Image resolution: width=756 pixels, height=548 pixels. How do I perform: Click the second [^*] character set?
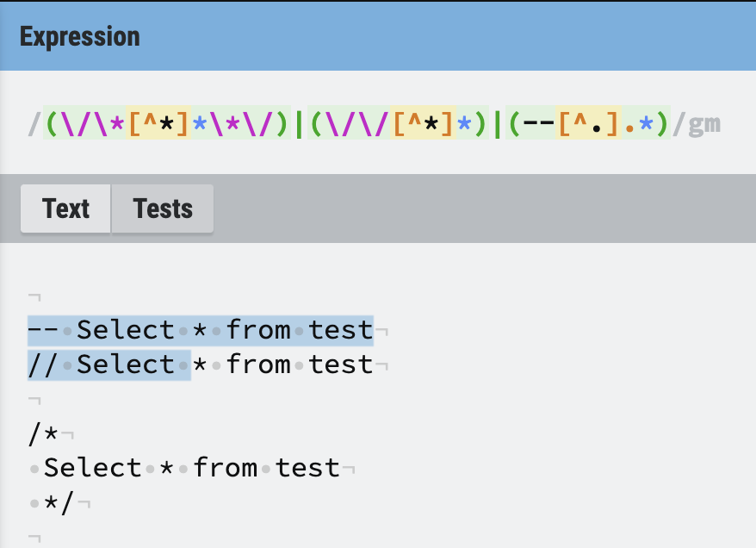pyautogui.click(x=423, y=123)
